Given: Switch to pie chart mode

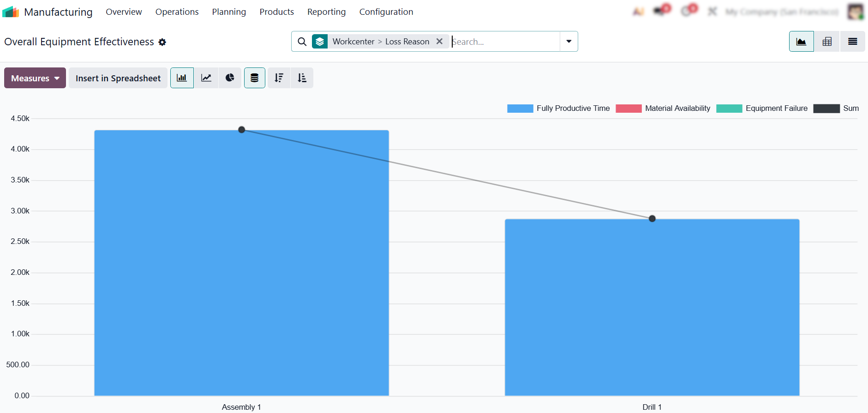Looking at the screenshot, I should [230, 78].
